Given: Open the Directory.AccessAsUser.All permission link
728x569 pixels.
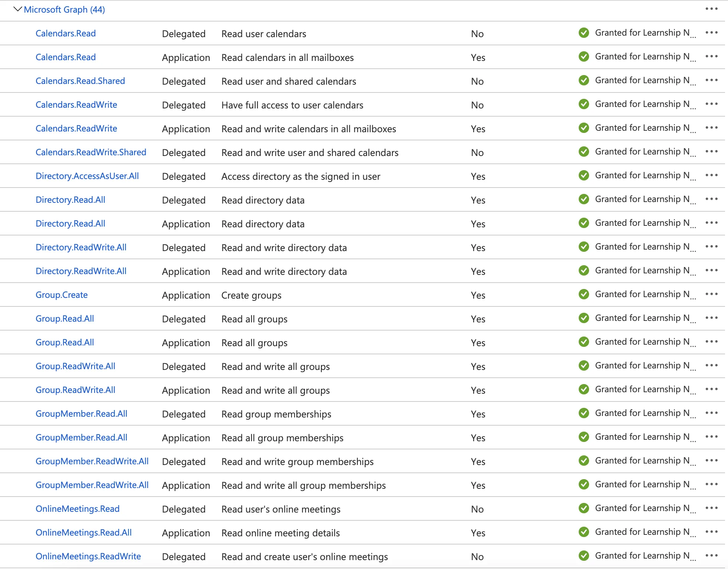Looking at the screenshot, I should (x=87, y=176).
